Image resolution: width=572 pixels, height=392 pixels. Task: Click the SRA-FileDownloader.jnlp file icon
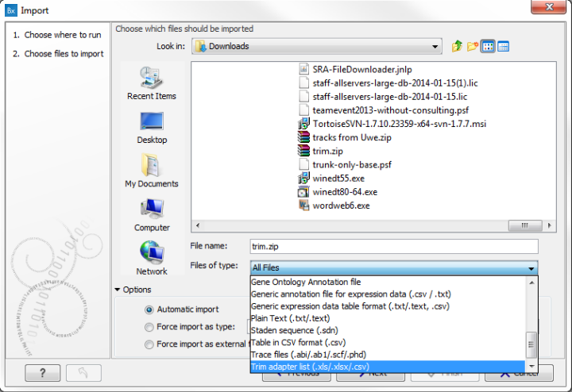coord(303,69)
